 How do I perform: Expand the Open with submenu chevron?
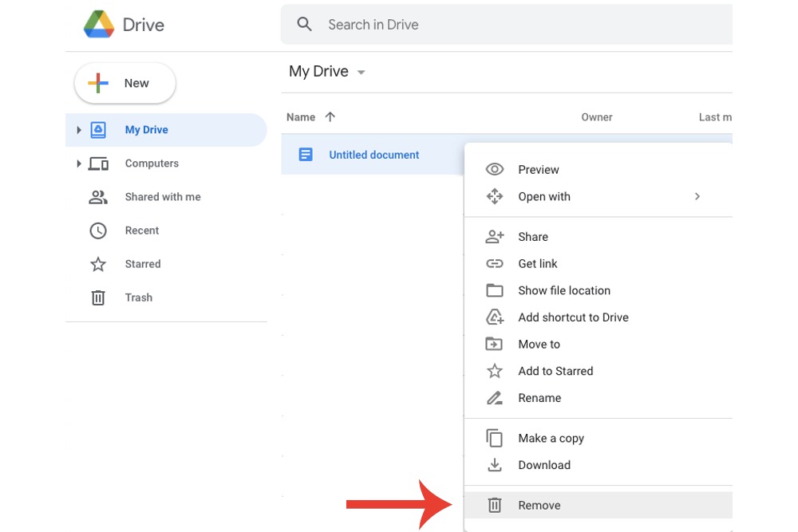pos(697,196)
